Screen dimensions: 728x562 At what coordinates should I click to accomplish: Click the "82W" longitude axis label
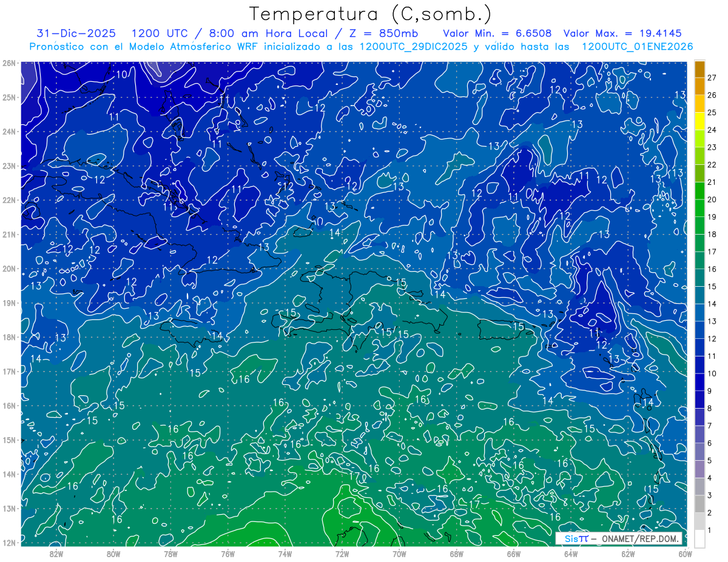coord(56,553)
